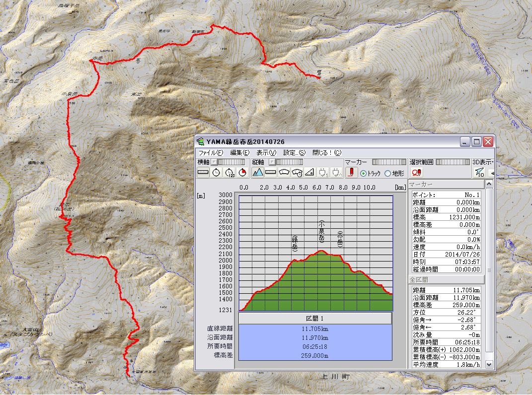Viewport: 532px width, 395px height.
Task: Select the slope gradient triangle icon
Action: tap(309, 173)
